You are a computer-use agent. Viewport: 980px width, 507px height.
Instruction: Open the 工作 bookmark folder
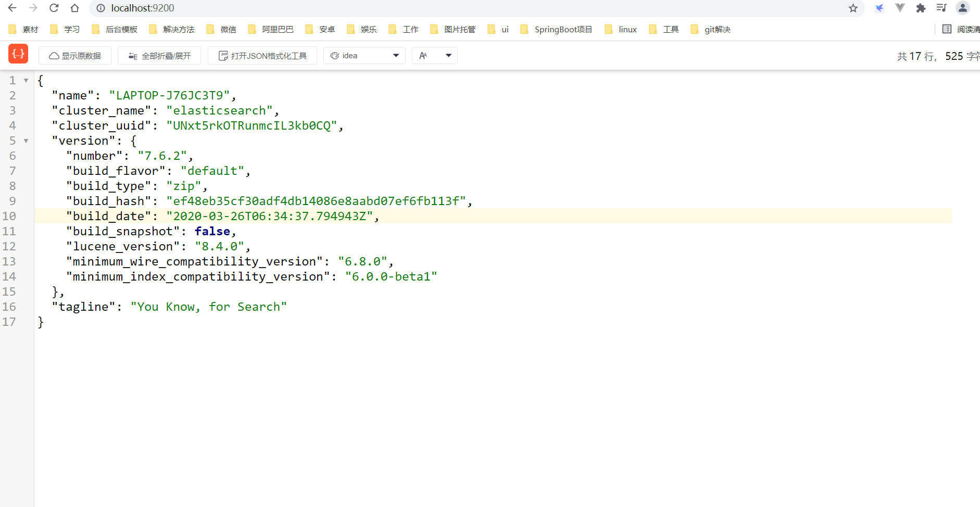pos(404,29)
